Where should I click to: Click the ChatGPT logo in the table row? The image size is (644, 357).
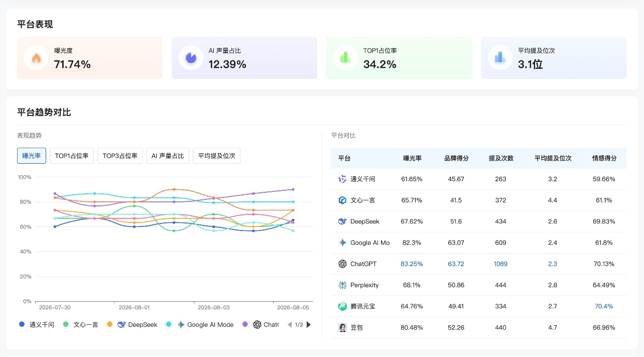click(342, 264)
